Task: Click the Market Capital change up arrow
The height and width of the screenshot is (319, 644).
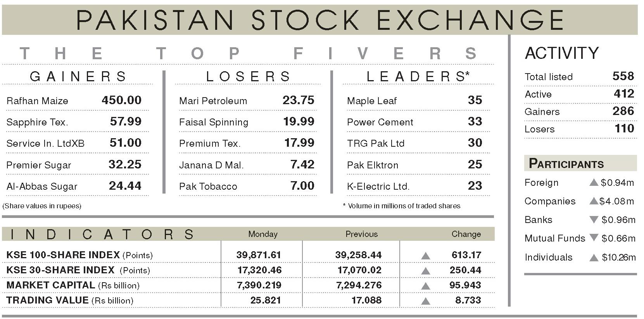Action: 425,286
